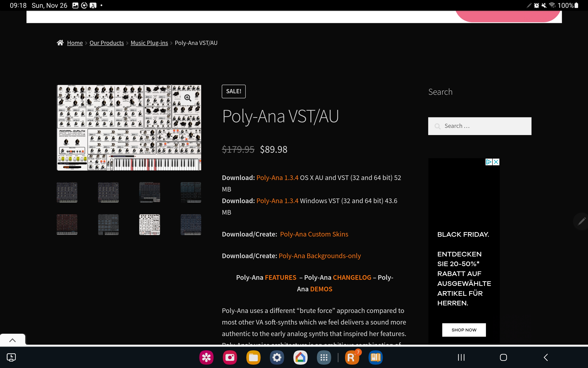The width and height of the screenshot is (588, 368).
Task: Download Poly-Ana 1.3.4 for OS X
Action: pyautogui.click(x=277, y=178)
